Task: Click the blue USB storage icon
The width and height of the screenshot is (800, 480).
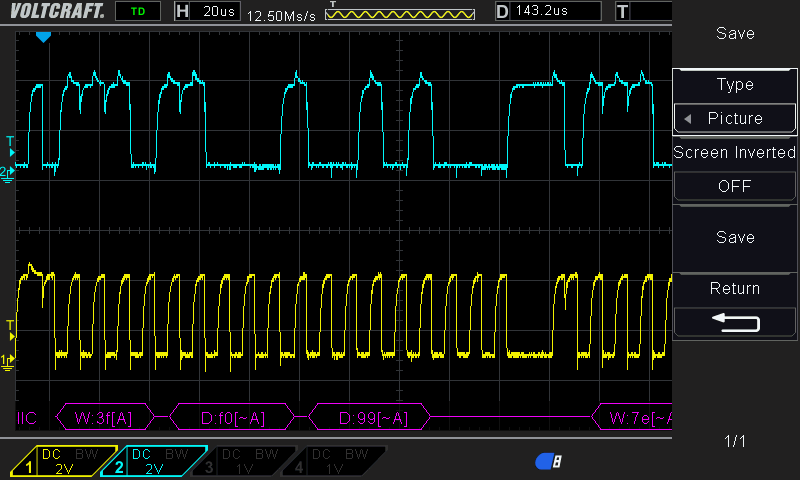Action: [x=548, y=461]
